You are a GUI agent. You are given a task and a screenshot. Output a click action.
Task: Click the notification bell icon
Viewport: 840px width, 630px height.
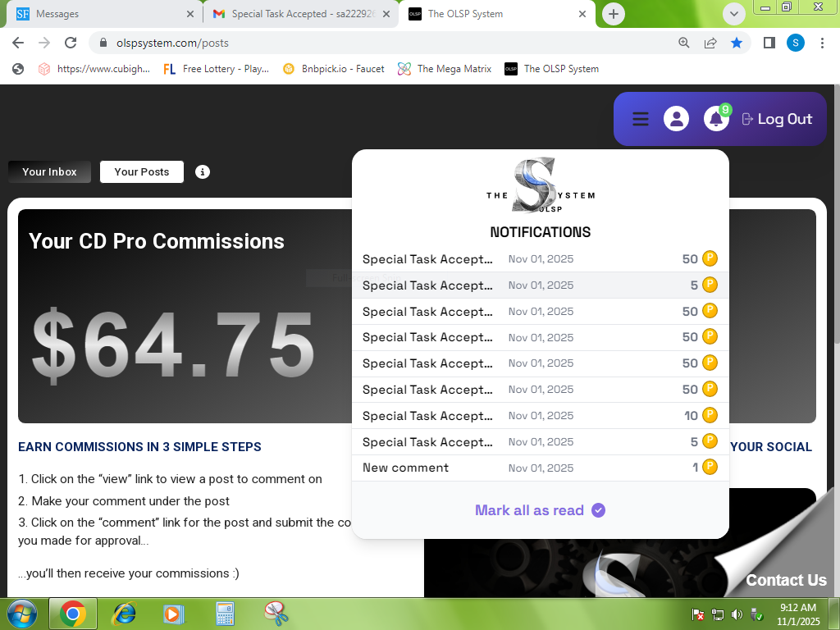pyautogui.click(x=716, y=119)
